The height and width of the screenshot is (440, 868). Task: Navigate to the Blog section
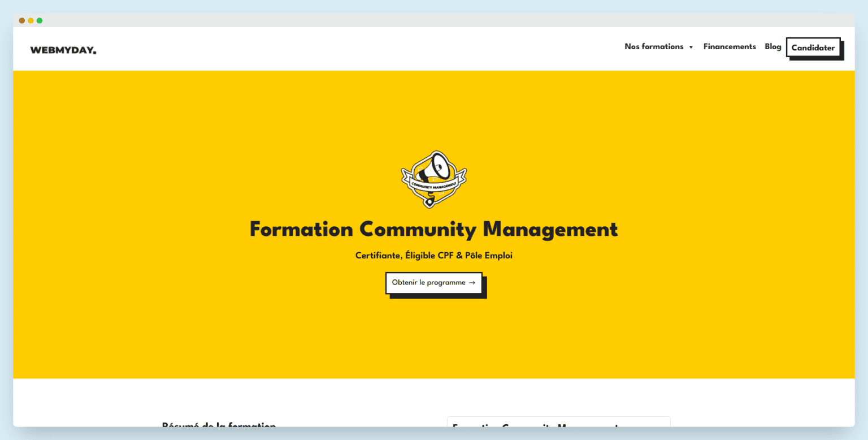tap(772, 46)
